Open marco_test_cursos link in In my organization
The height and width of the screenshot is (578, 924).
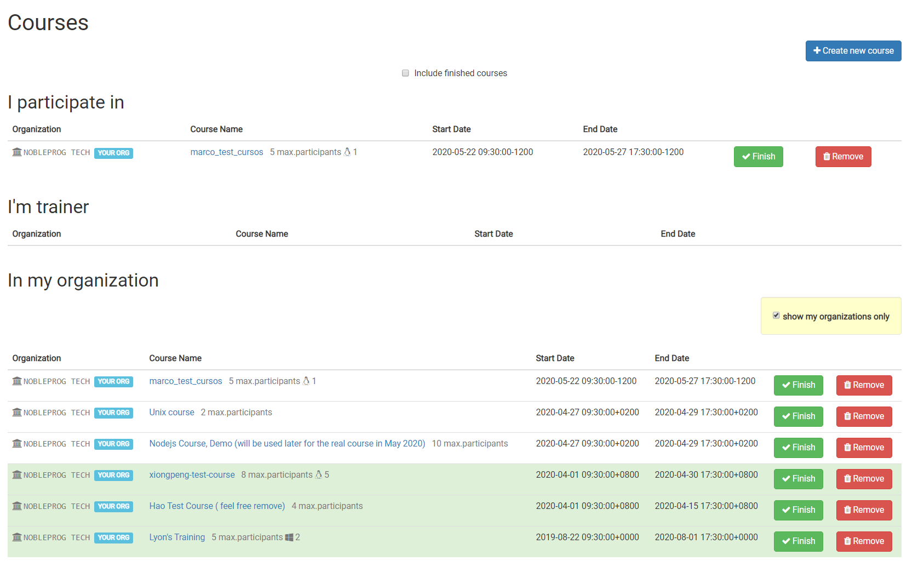click(x=186, y=381)
